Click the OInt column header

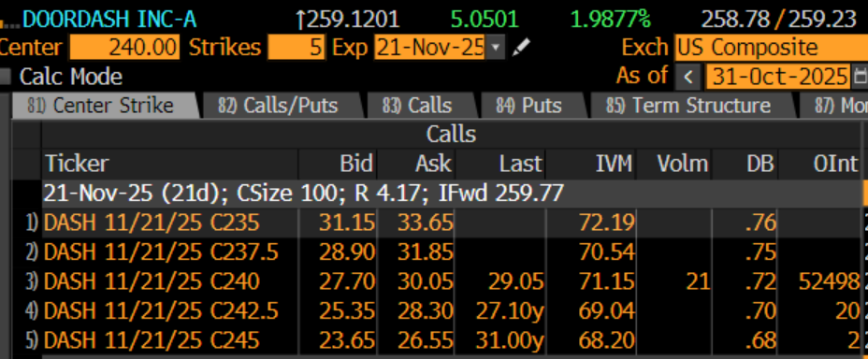click(x=820, y=164)
